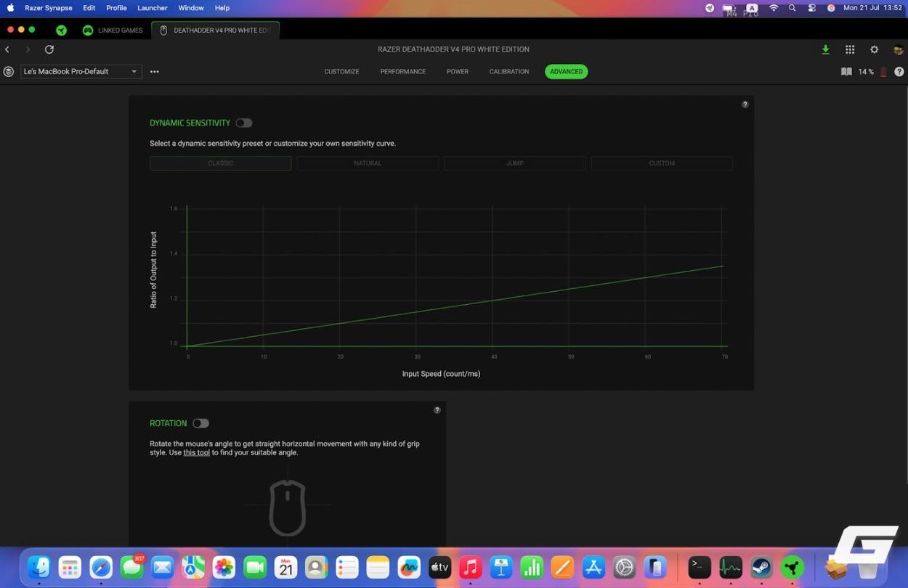Switch to the Linked Games tab
The width and height of the screenshot is (908, 588).
coord(113,30)
